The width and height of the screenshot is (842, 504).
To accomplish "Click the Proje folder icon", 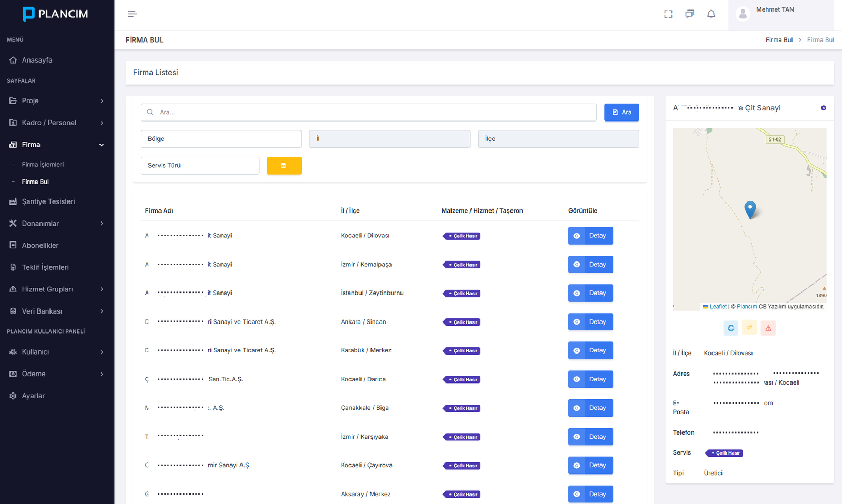I will tap(13, 100).
